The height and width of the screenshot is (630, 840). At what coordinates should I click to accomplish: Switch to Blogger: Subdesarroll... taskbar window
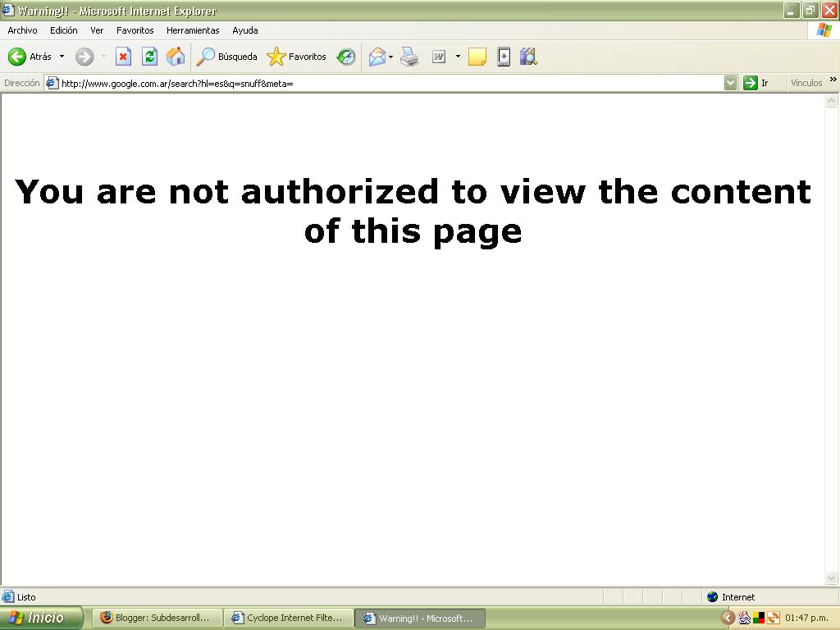pos(157,619)
